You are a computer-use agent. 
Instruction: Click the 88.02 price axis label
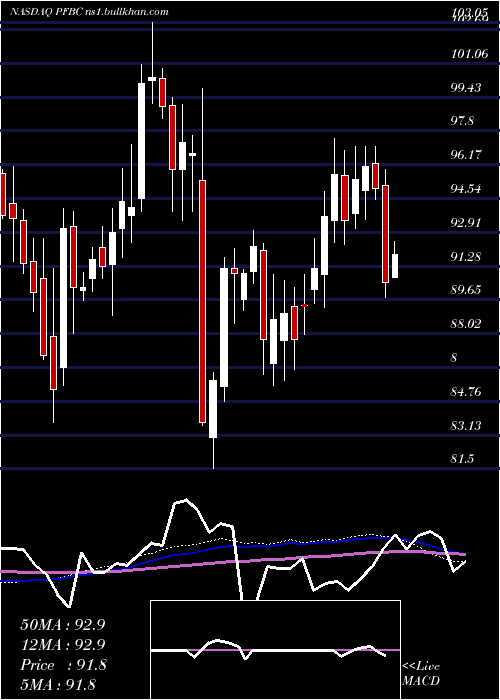coord(466,324)
